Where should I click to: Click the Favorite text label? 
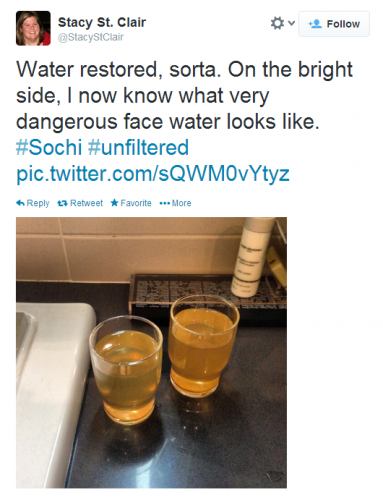pos(136,203)
